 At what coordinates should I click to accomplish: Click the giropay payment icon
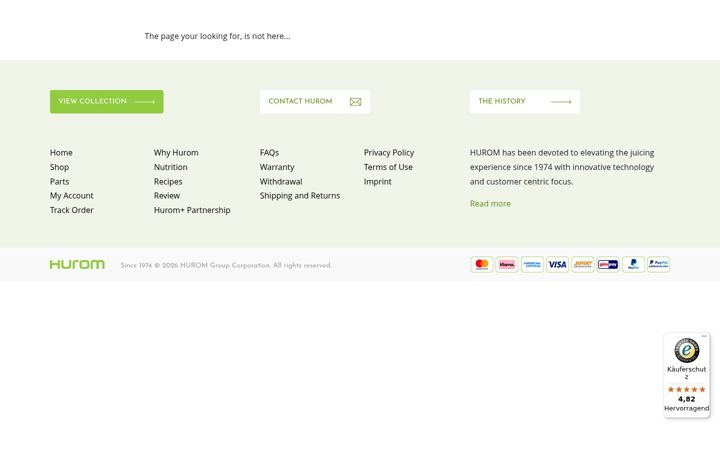[x=608, y=264]
